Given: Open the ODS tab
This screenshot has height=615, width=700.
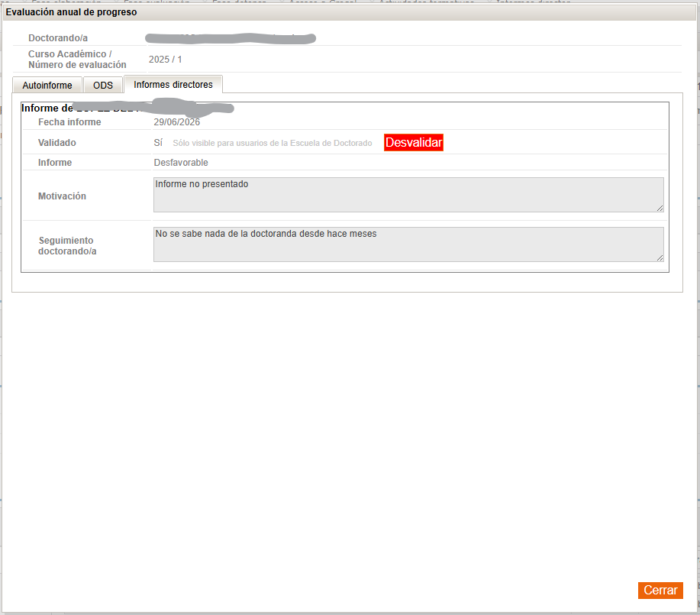Looking at the screenshot, I should 103,85.
